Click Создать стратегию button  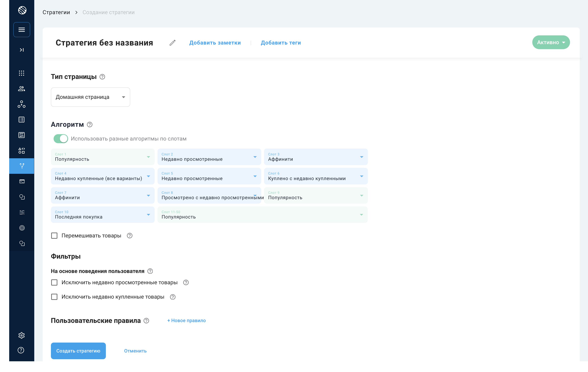coord(78,351)
